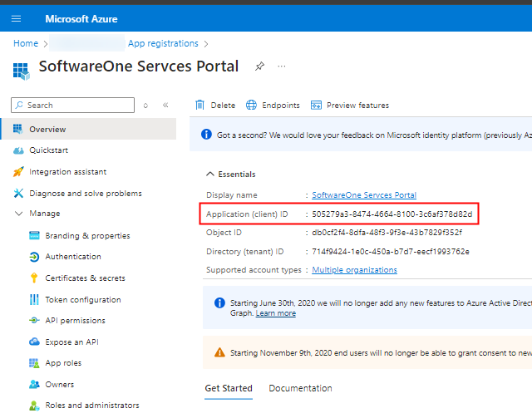The height and width of the screenshot is (418, 532).
Task: Collapse the sidebar with the double chevron
Action: coord(165,106)
